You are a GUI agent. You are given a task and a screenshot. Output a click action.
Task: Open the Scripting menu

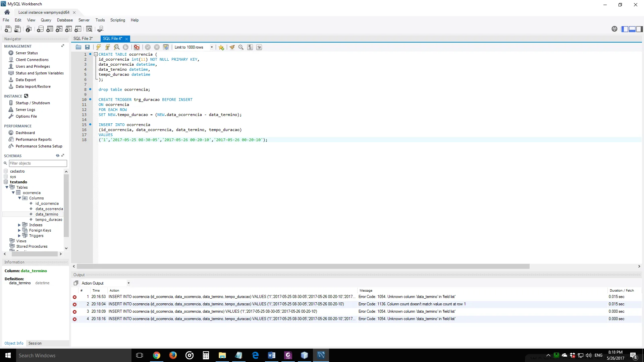[117, 20]
